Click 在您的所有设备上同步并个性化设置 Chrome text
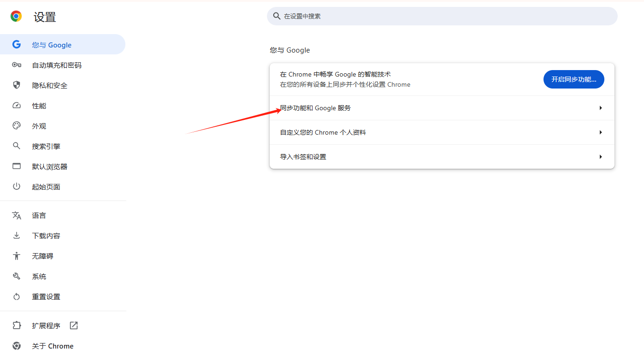Viewport: 644px width, 355px height. point(345,84)
